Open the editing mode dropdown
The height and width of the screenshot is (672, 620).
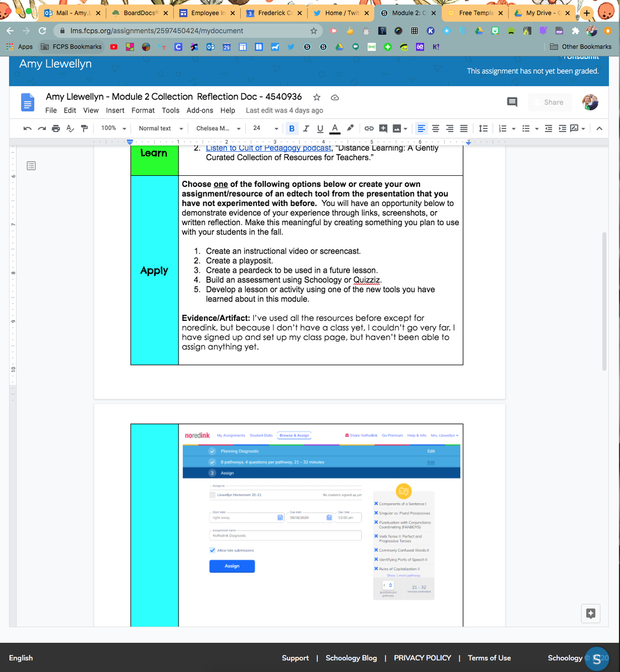577,128
